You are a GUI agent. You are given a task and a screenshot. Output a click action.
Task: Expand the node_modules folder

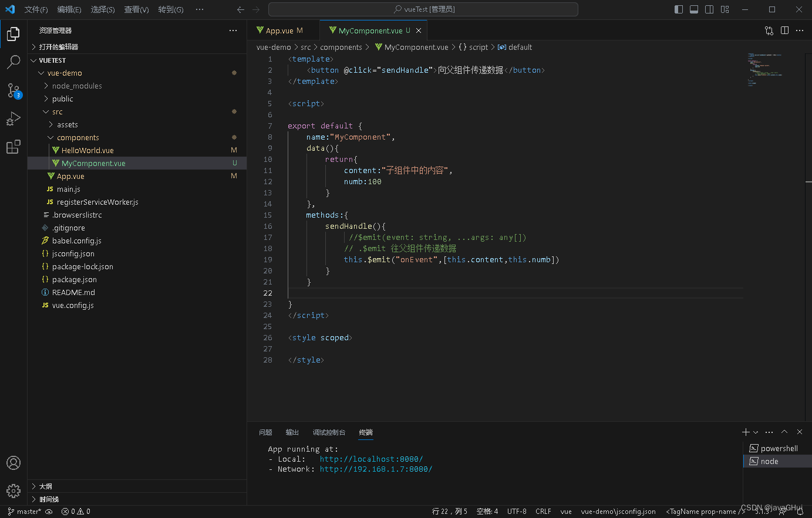76,86
